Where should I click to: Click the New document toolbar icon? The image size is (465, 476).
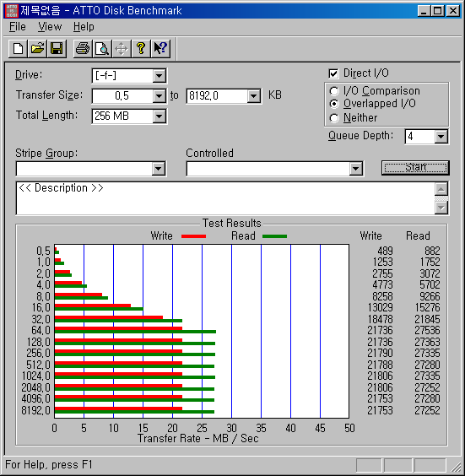point(18,49)
